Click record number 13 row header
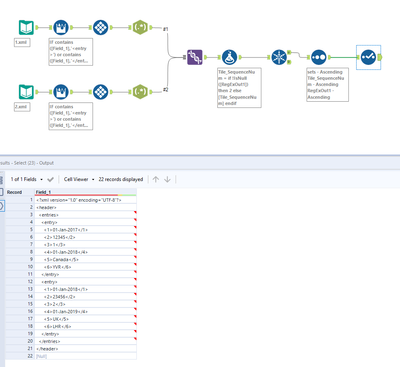 pos(20,289)
